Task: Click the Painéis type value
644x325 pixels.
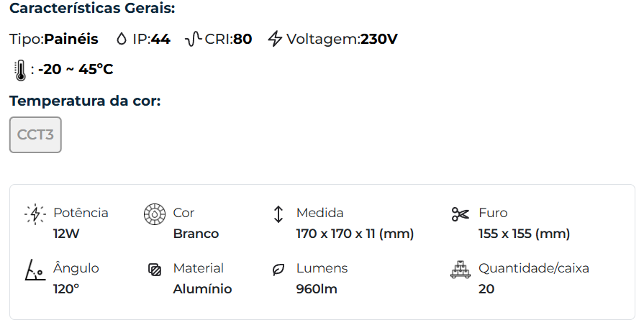Action: (x=71, y=39)
